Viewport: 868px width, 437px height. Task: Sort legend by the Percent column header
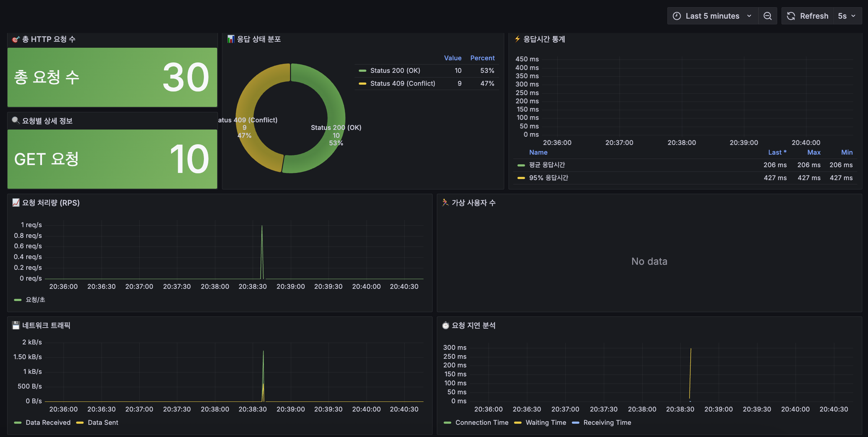click(482, 58)
